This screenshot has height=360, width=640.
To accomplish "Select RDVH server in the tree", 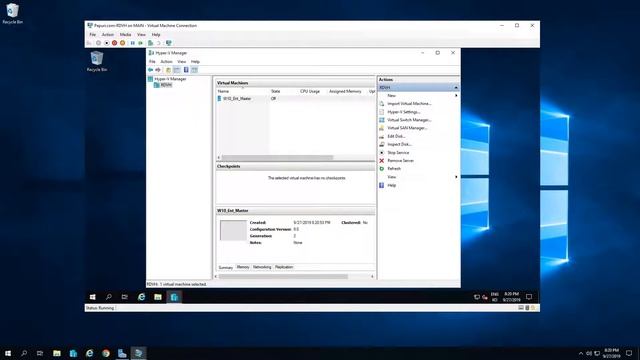I will pos(163,85).
